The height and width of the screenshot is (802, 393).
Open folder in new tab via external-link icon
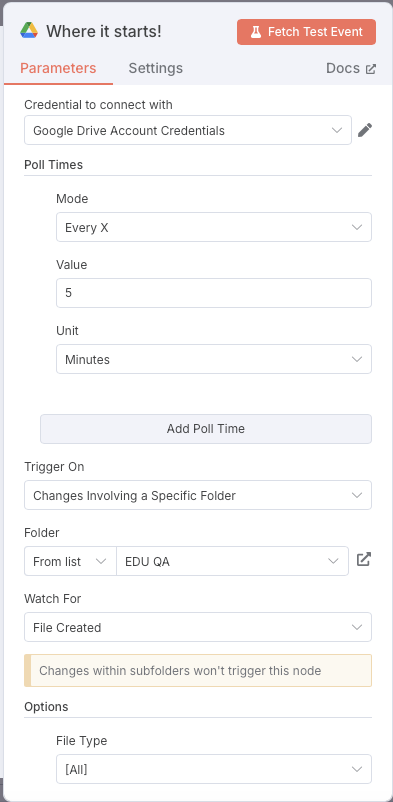pos(363,560)
